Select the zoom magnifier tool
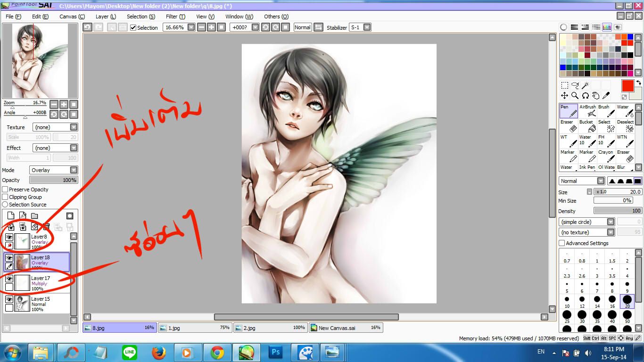The width and height of the screenshot is (644, 362). pos(575,96)
